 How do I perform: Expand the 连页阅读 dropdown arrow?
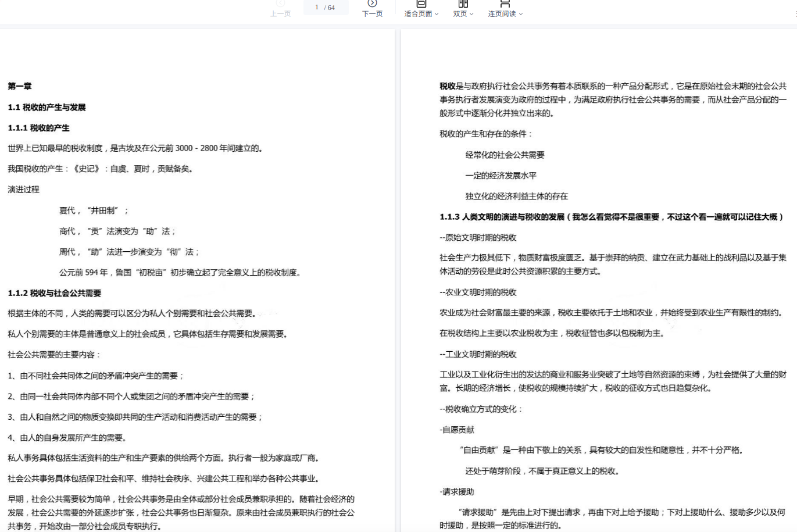pos(521,14)
